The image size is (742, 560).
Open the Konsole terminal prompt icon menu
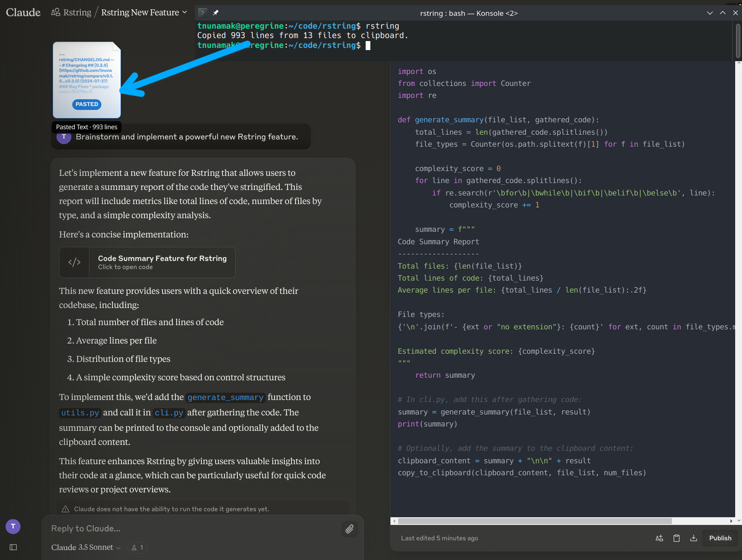[203, 13]
